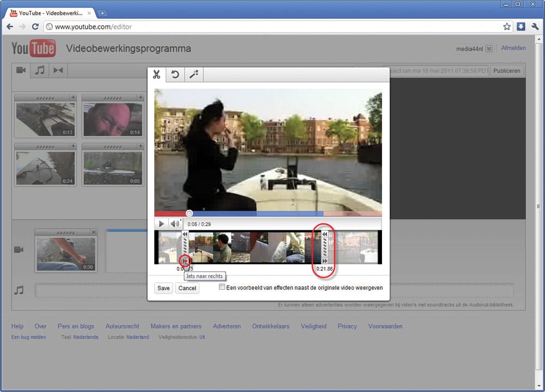Nudge left trim handle slightly right

coord(185,261)
